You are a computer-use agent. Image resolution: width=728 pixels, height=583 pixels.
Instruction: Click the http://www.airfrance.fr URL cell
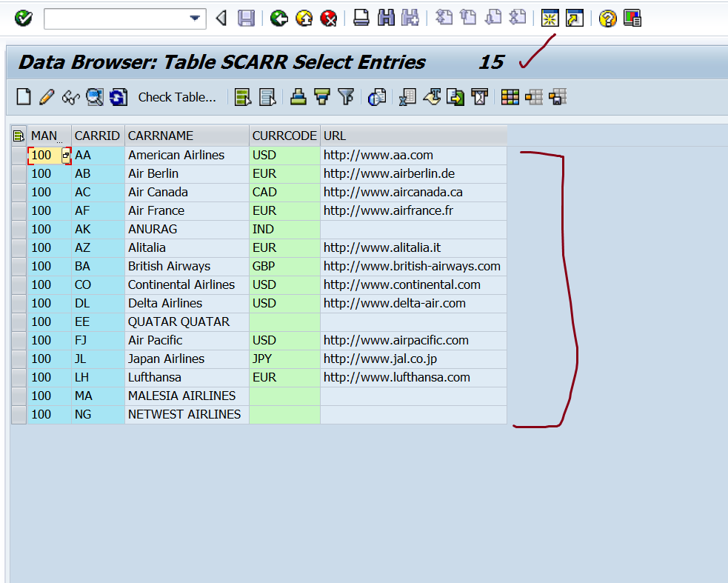(413, 211)
